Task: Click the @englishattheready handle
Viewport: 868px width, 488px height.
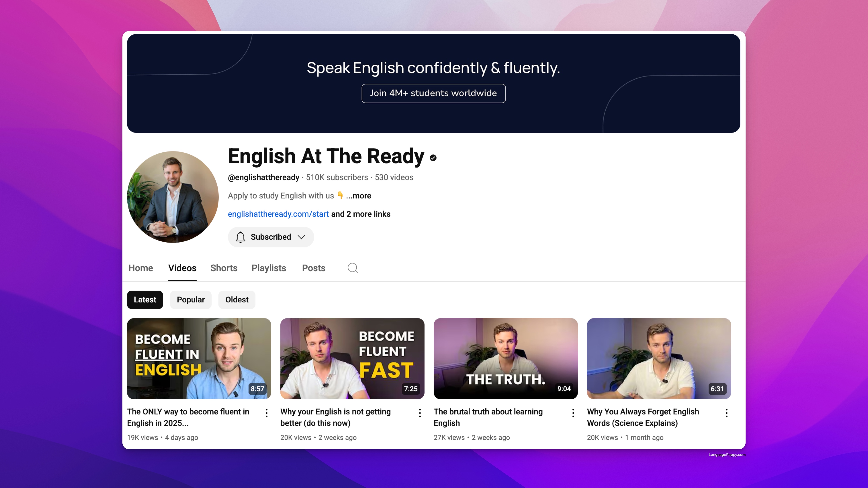Action: (264, 178)
